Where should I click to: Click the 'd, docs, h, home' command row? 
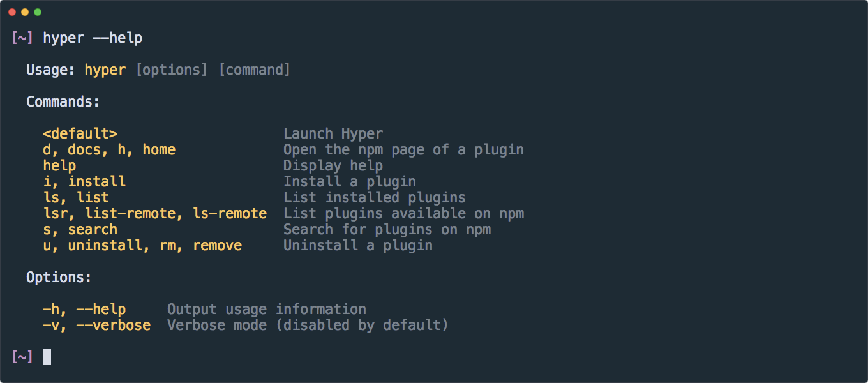tap(108, 149)
